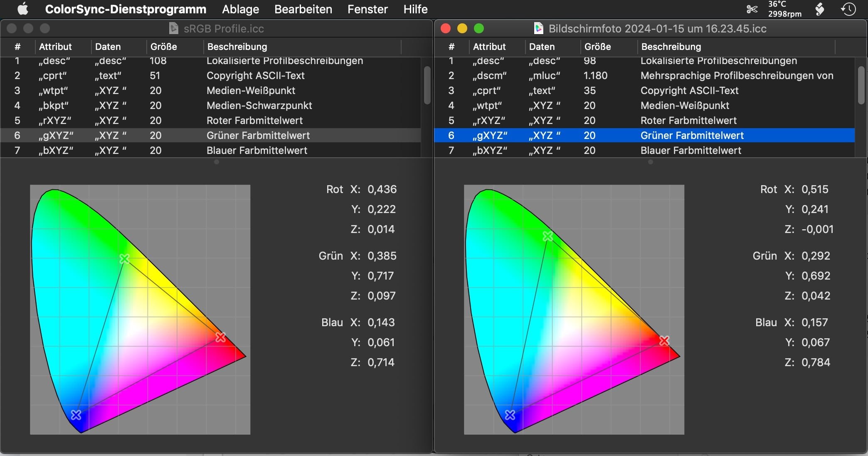Click the Grün X value 0,292 in the Bildschirmfoto window
This screenshot has width=868, height=456.
tap(816, 256)
